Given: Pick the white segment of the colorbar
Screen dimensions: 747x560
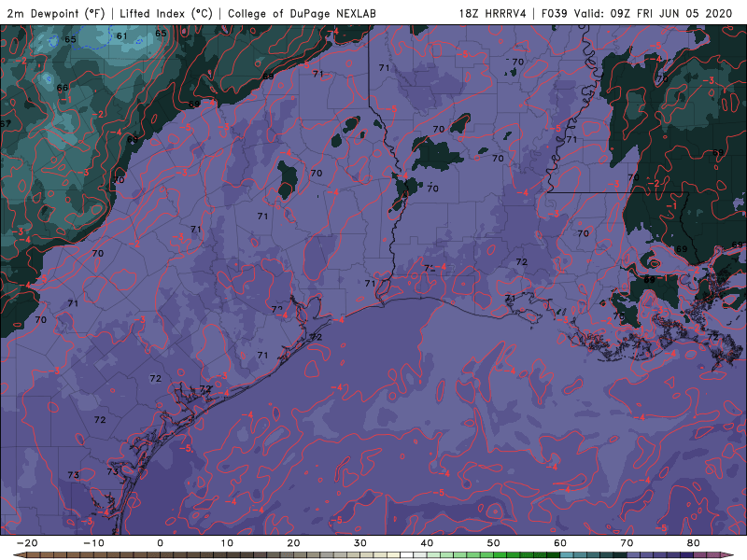Looking at the screenshot, I should (x=406, y=555).
